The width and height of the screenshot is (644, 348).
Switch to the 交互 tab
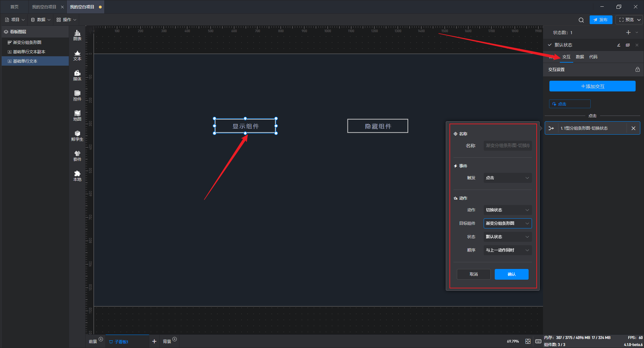(x=566, y=57)
